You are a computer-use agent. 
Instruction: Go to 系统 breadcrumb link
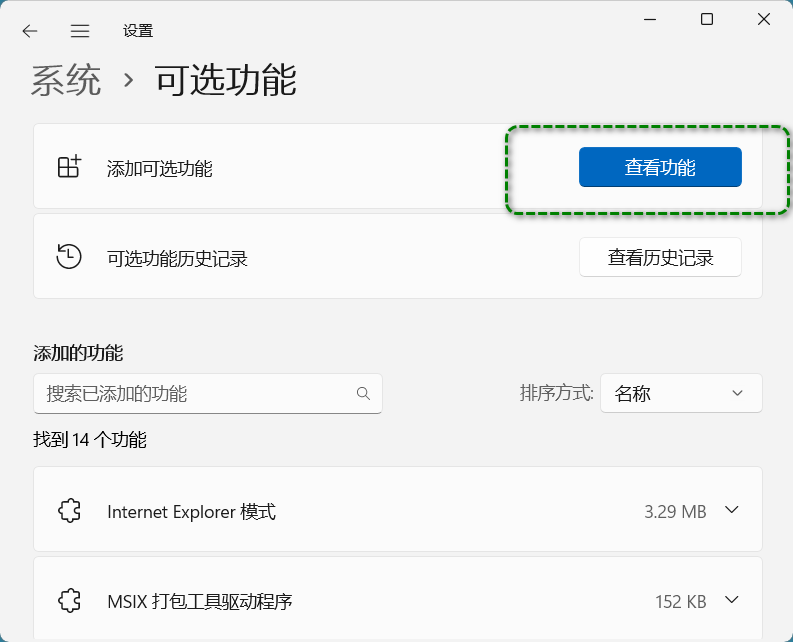(66, 80)
